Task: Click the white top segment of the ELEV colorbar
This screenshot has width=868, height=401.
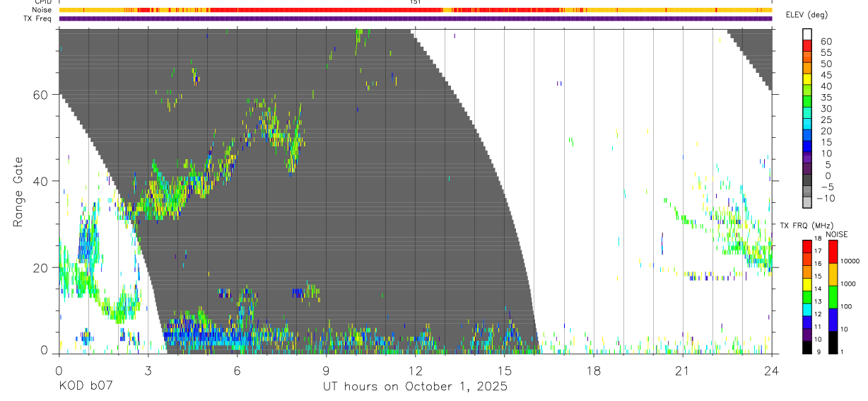Action: pos(807,34)
